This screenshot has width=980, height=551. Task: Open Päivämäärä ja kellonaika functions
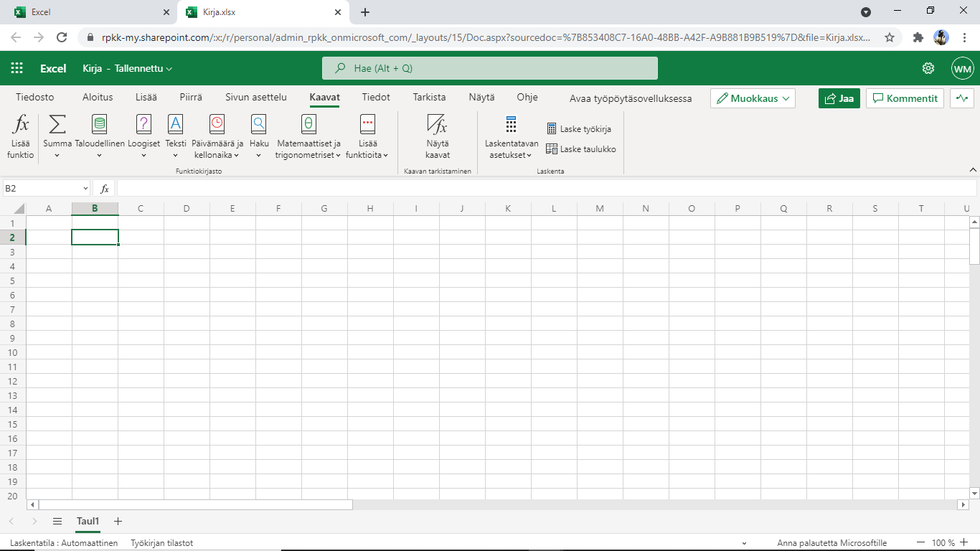[x=217, y=136]
